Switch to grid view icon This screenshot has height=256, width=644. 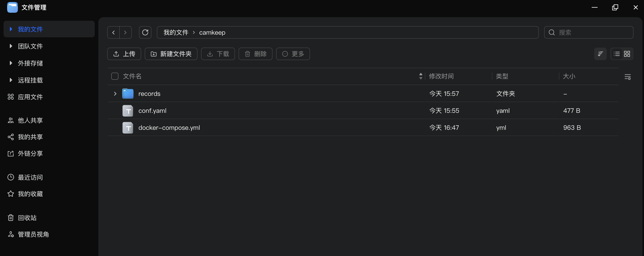click(627, 54)
